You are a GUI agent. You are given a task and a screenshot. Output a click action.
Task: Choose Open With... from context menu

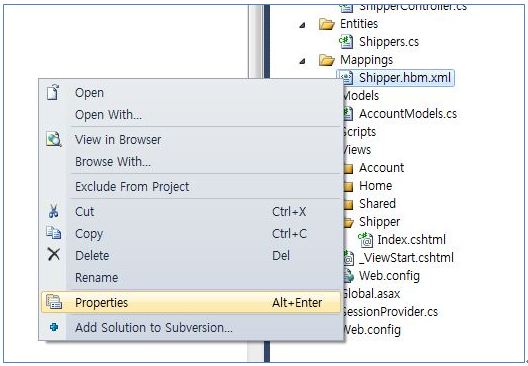[108, 115]
